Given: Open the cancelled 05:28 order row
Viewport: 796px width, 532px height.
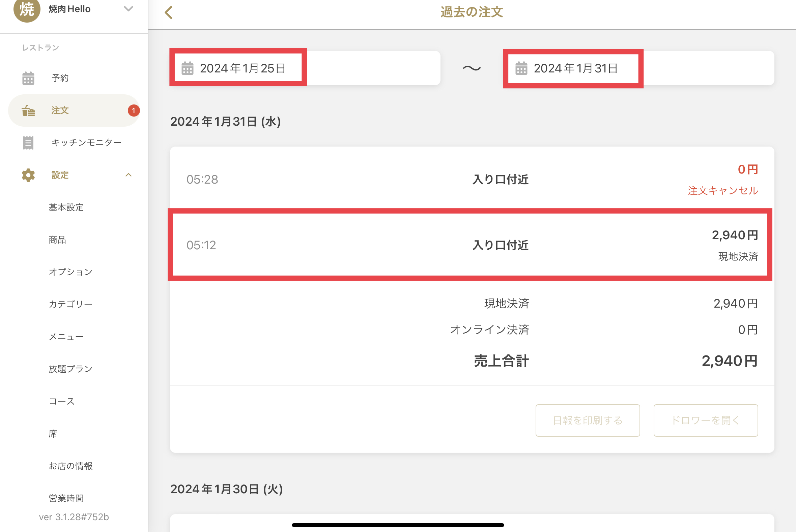Looking at the screenshot, I should pos(472,180).
